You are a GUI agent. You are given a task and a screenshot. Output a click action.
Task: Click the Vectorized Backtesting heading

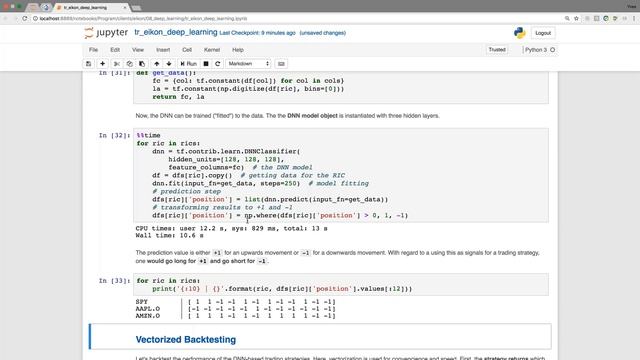click(x=186, y=340)
